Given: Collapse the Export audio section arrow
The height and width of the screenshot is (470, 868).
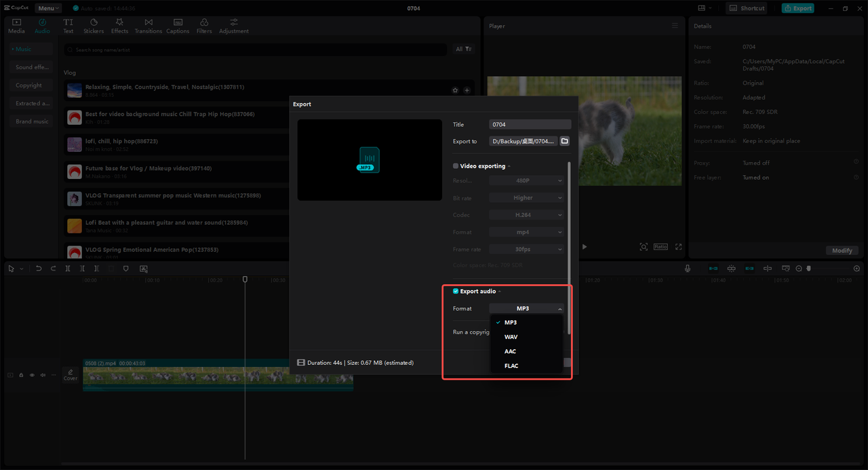Looking at the screenshot, I should coord(500,292).
